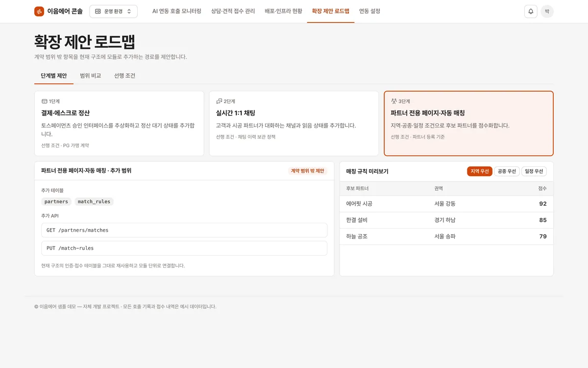Click the score 85 cell
This screenshot has width=588, height=368.
click(x=543, y=220)
